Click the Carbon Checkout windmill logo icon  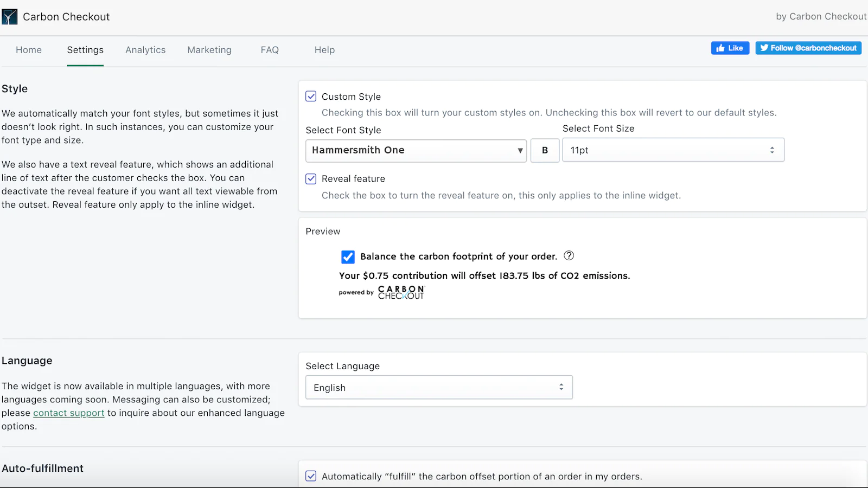tap(10, 17)
